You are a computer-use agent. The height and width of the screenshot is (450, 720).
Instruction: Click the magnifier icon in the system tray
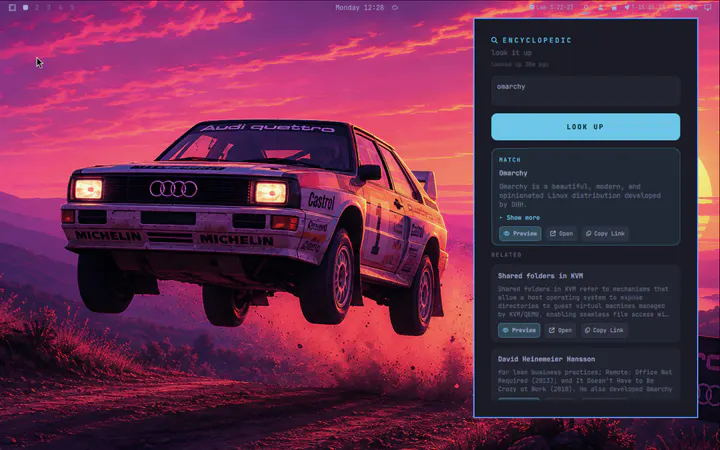point(586,7)
